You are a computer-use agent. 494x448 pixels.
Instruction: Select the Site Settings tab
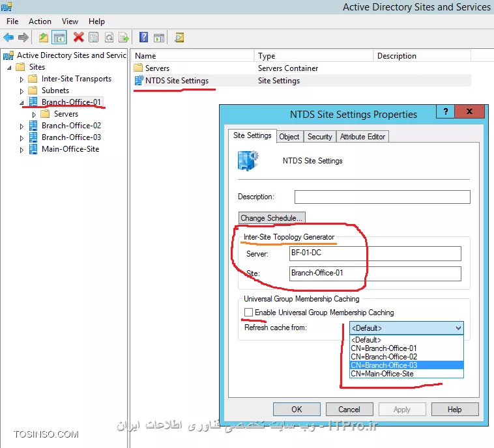[x=252, y=135]
